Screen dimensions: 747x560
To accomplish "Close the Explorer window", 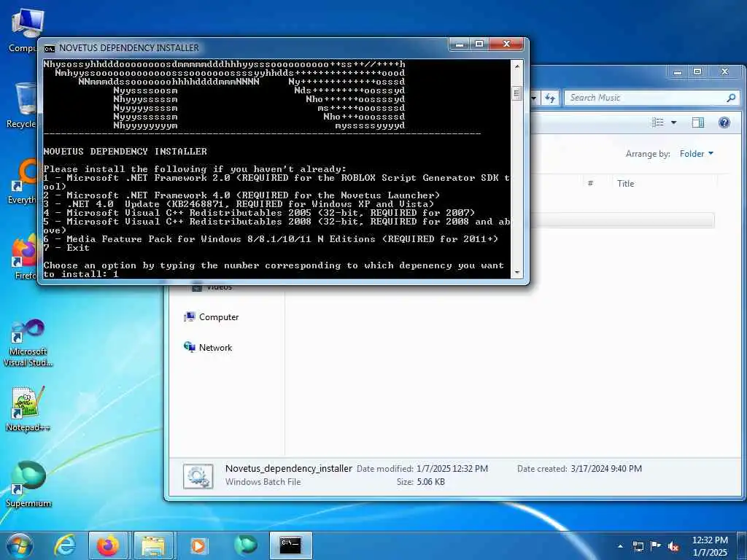I will 724,72.
